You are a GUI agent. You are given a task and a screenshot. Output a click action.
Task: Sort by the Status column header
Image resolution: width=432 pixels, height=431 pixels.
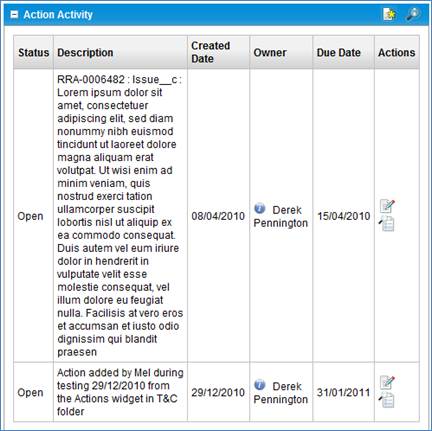(x=33, y=53)
